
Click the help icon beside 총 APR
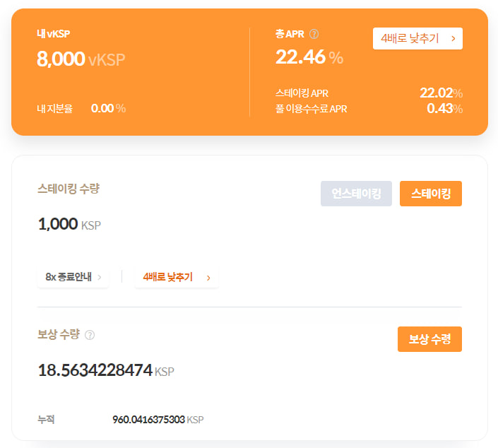click(314, 34)
